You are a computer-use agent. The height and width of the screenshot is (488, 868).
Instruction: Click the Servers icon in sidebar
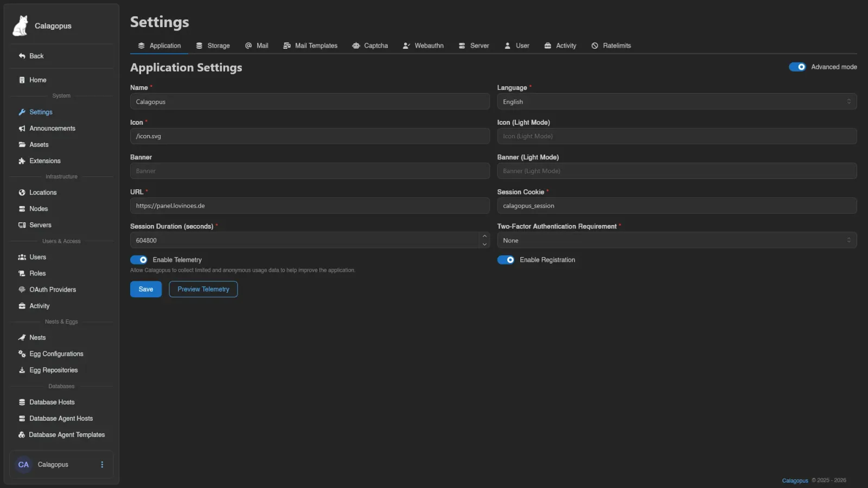pos(22,225)
